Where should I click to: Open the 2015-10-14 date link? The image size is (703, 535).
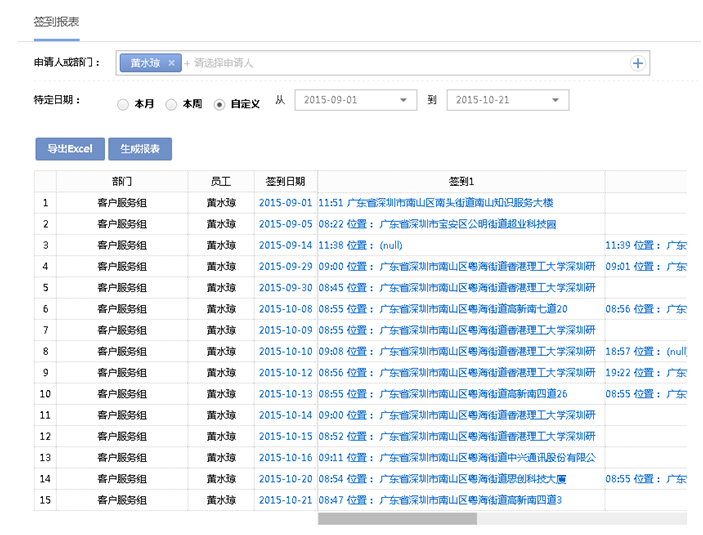point(286,415)
